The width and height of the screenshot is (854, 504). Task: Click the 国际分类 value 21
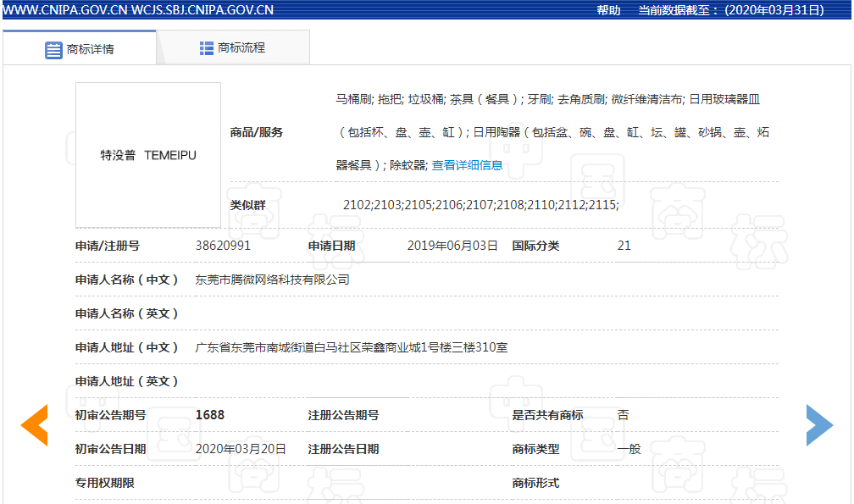pyautogui.click(x=624, y=246)
